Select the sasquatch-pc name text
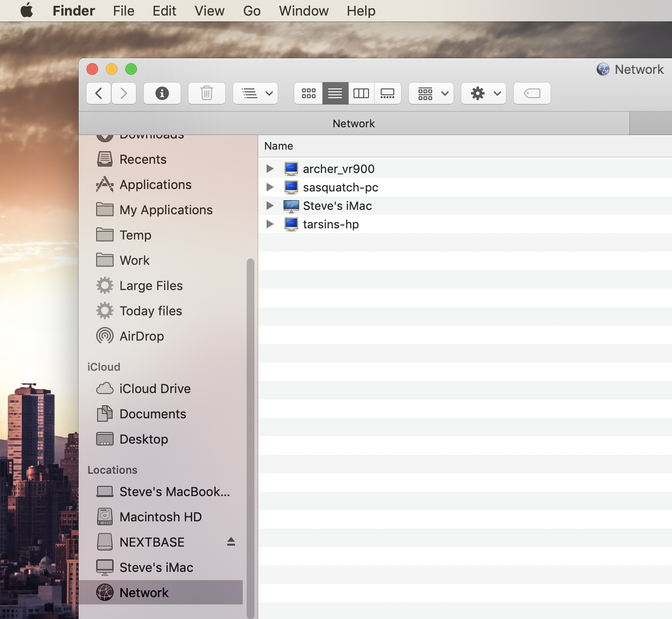The height and width of the screenshot is (619, 672). pos(340,187)
